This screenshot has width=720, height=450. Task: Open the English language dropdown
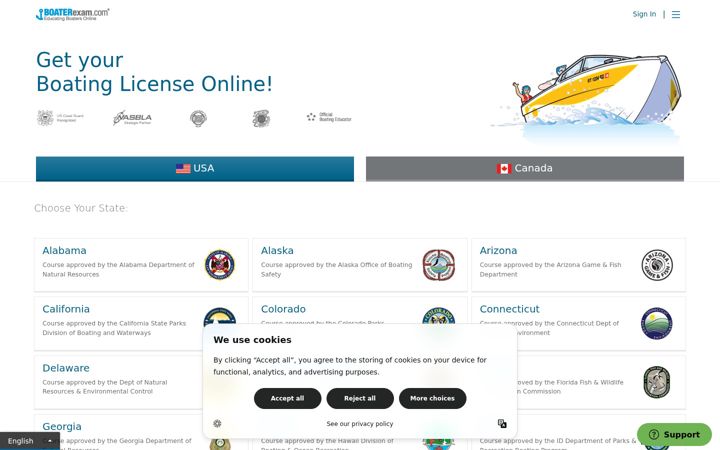point(30,441)
